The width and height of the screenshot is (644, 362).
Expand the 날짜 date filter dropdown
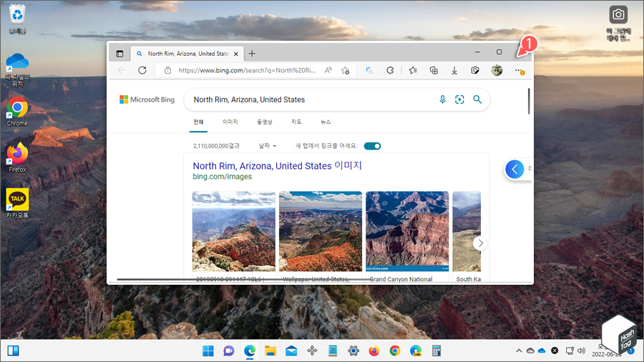pyautogui.click(x=268, y=146)
